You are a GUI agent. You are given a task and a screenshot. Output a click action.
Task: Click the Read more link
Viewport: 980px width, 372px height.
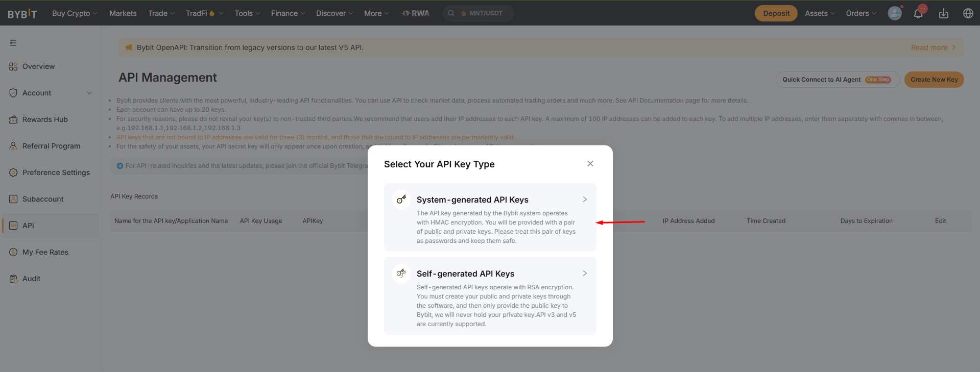coord(934,47)
